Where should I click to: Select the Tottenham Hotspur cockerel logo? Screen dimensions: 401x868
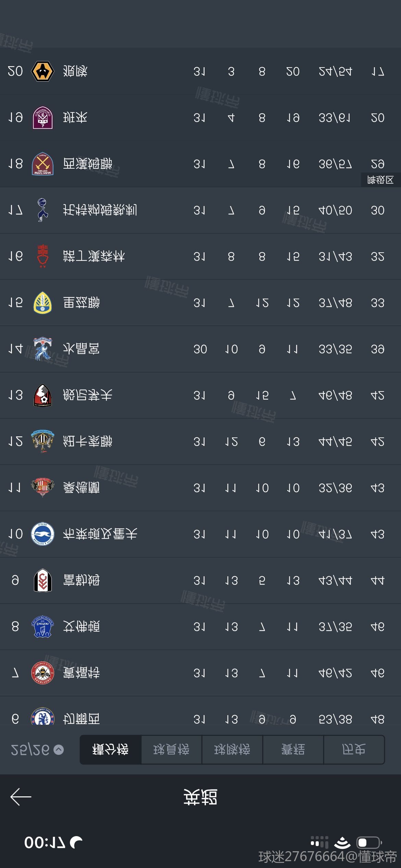[42, 210]
